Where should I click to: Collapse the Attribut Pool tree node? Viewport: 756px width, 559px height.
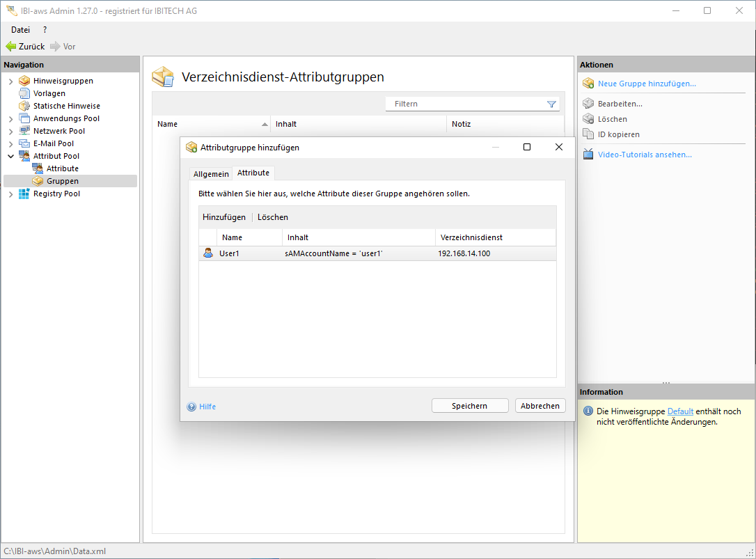point(10,157)
